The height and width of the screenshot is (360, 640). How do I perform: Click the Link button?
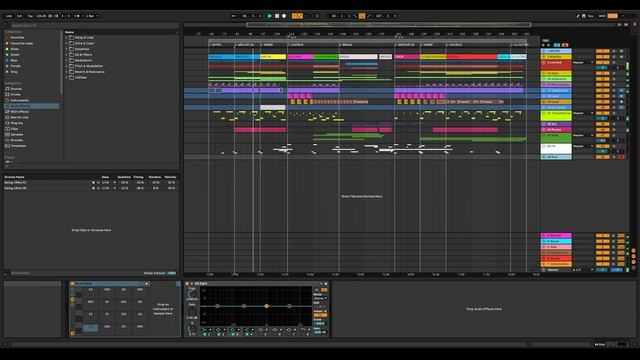(x=9, y=16)
